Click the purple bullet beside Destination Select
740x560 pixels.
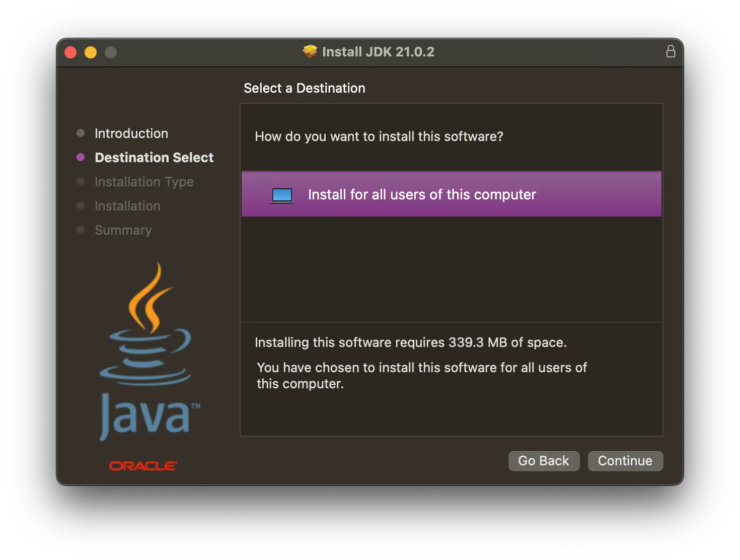tap(81, 157)
